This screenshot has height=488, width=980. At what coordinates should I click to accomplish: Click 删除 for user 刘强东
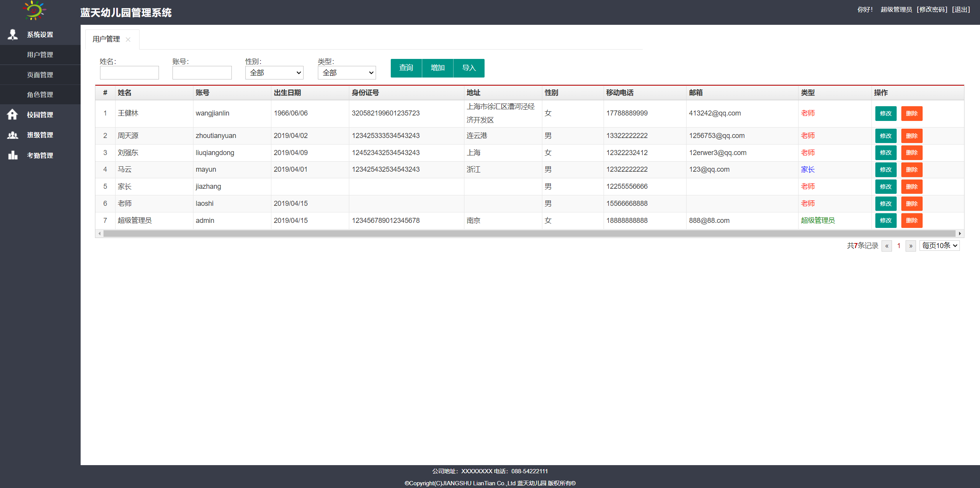pyautogui.click(x=912, y=153)
